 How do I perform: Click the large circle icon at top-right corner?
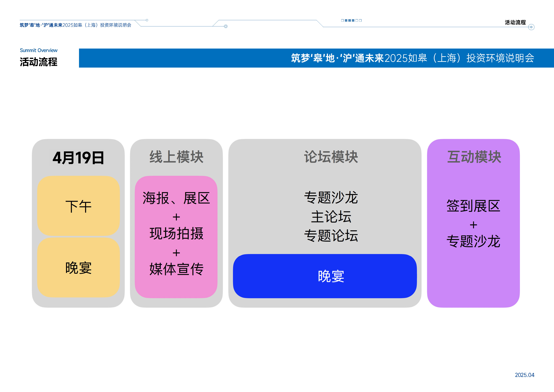click(531, 27)
